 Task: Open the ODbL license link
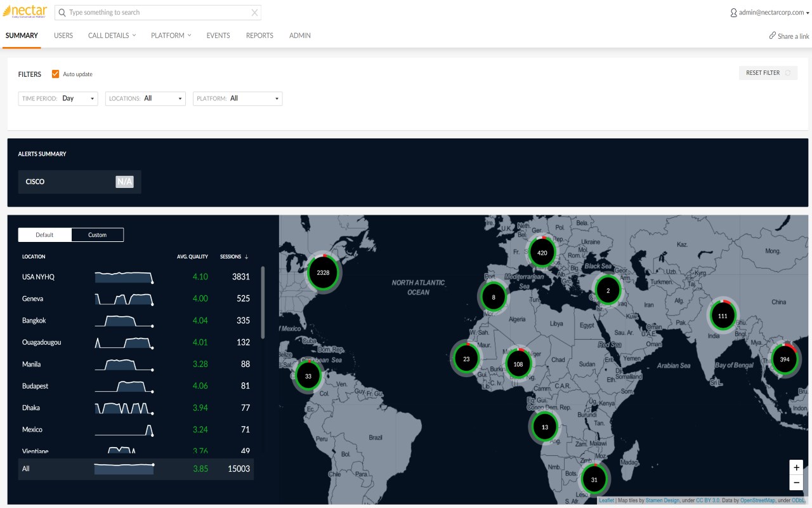pyautogui.click(x=799, y=500)
